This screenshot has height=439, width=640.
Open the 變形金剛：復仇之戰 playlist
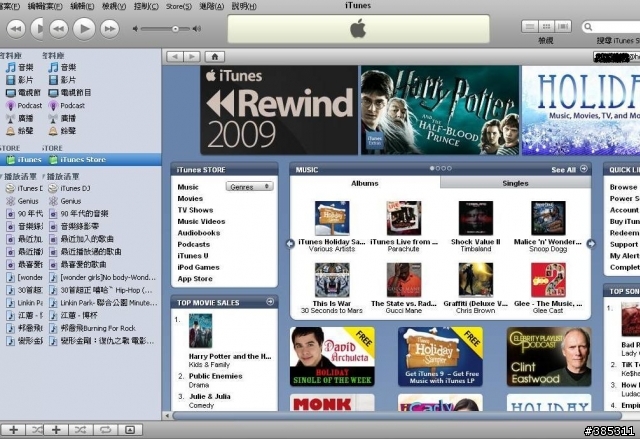[102, 341]
